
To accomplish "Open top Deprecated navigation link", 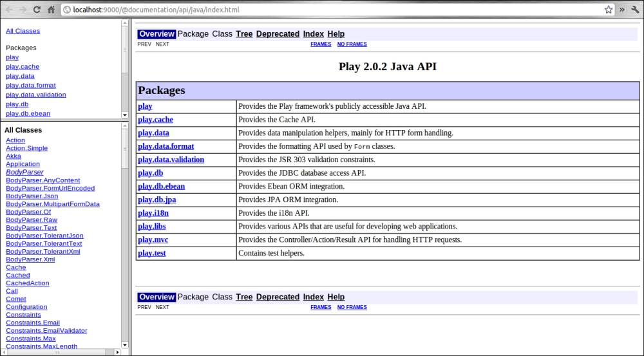I will (x=278, y=34).
